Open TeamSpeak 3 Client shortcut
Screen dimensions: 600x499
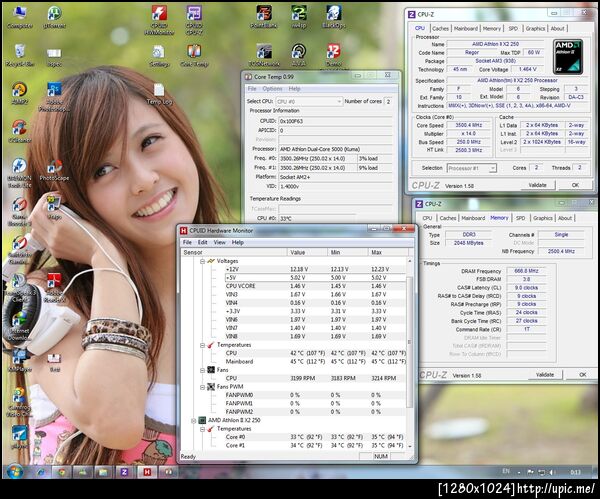[x=20, y=288]
